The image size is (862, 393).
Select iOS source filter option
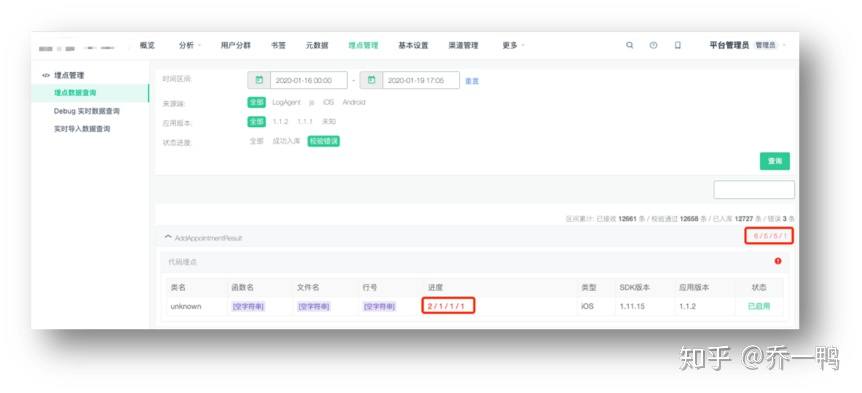(328, 102)
